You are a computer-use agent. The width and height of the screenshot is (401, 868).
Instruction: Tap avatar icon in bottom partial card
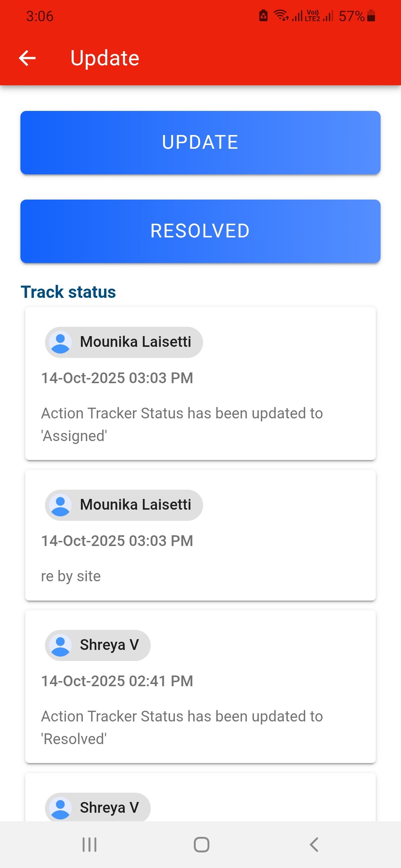click(x=61, y=808)
